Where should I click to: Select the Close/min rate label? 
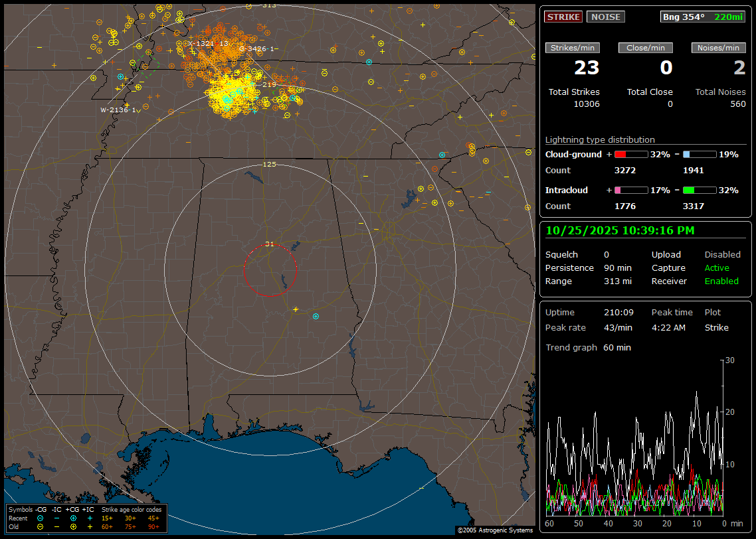point(646,48)
